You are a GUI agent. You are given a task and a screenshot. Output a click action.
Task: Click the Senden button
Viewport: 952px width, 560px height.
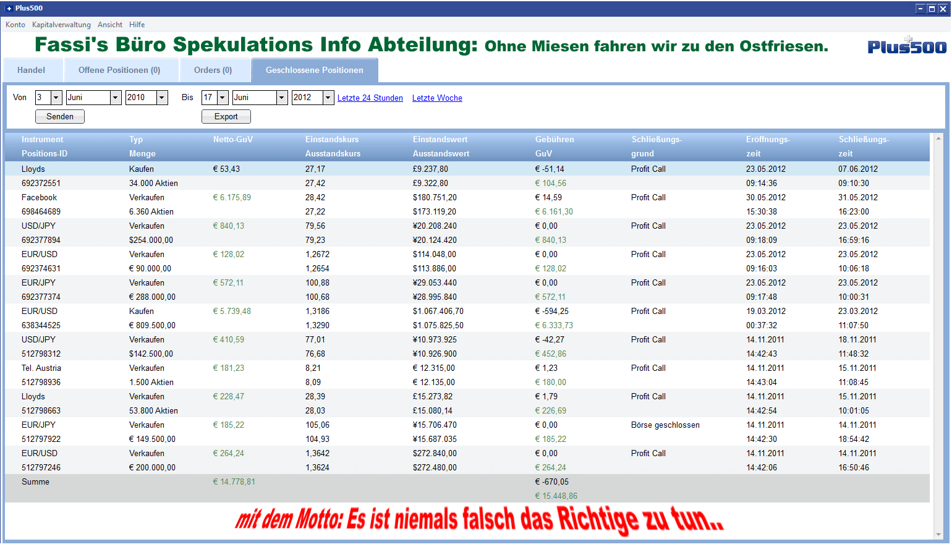click(x=60, y=116)
